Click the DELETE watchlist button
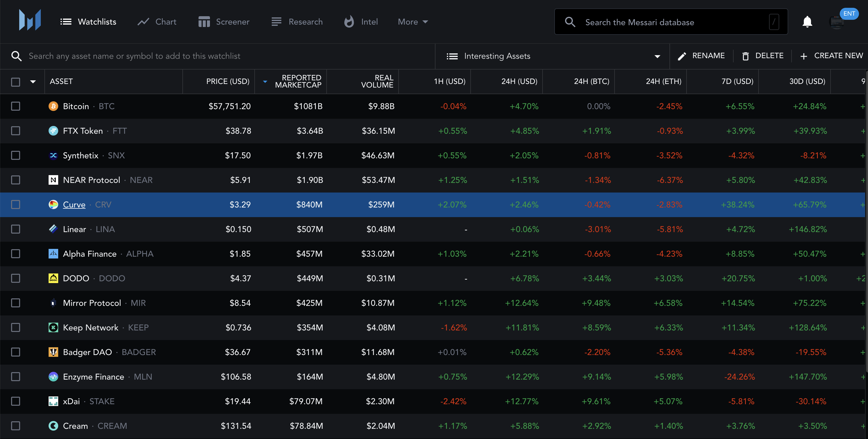The width and height of the screenshot is (868, 439). click(762, 56)
